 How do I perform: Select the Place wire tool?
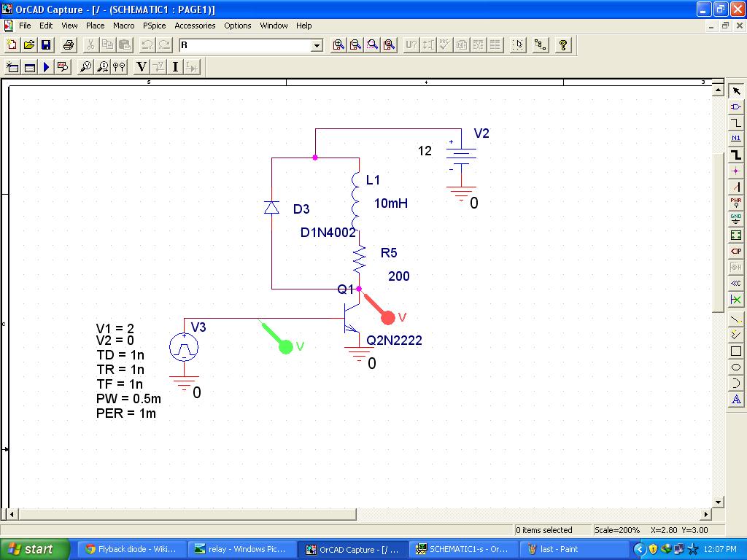(737, 122)
